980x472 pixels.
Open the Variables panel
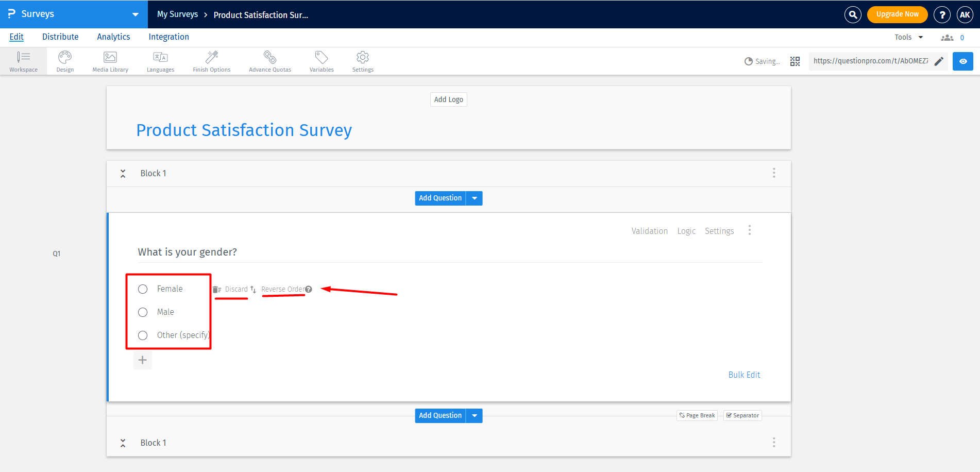click(321, 61)
